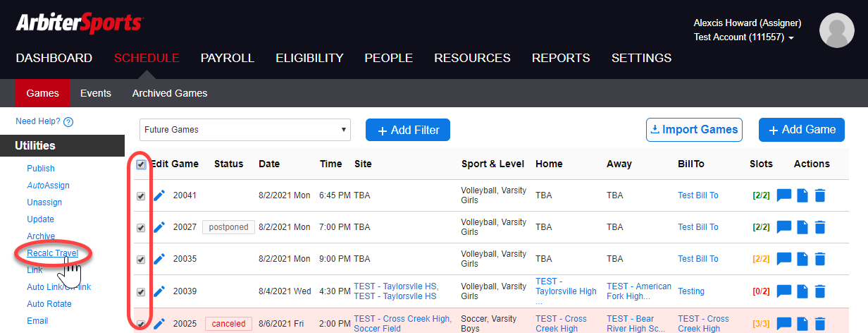
Task: Click the Auto Rotate utility link
Action: click(49, 304)
